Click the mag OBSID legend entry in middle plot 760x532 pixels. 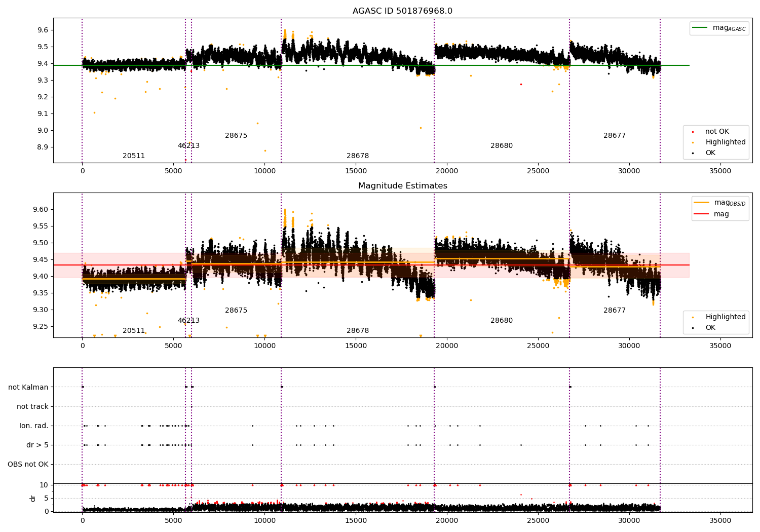coord(730,203)
